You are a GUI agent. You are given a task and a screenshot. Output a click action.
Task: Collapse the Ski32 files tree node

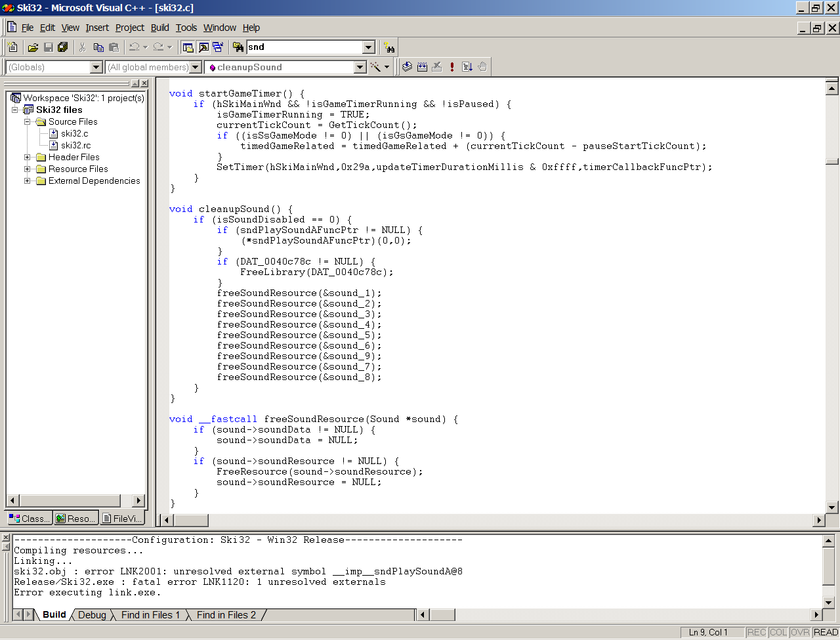(x=15, y=110)
